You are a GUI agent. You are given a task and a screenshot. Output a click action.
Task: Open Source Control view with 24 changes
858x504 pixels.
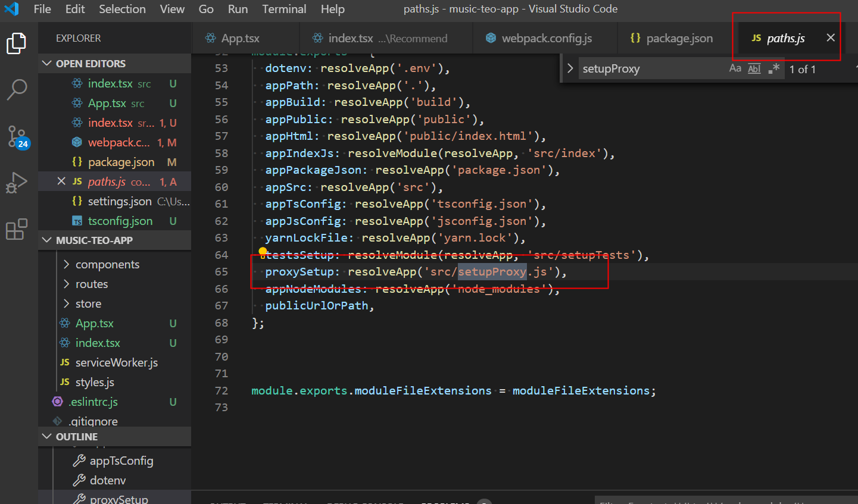coord(17,137)
